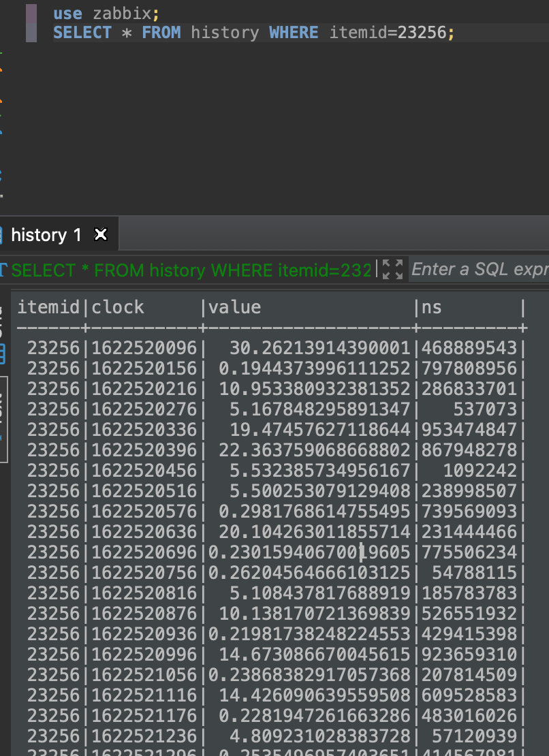Viewport: 549px width, 756px height.
Task: Select value 4.809231028383728
Action: (x=319, y=736)
